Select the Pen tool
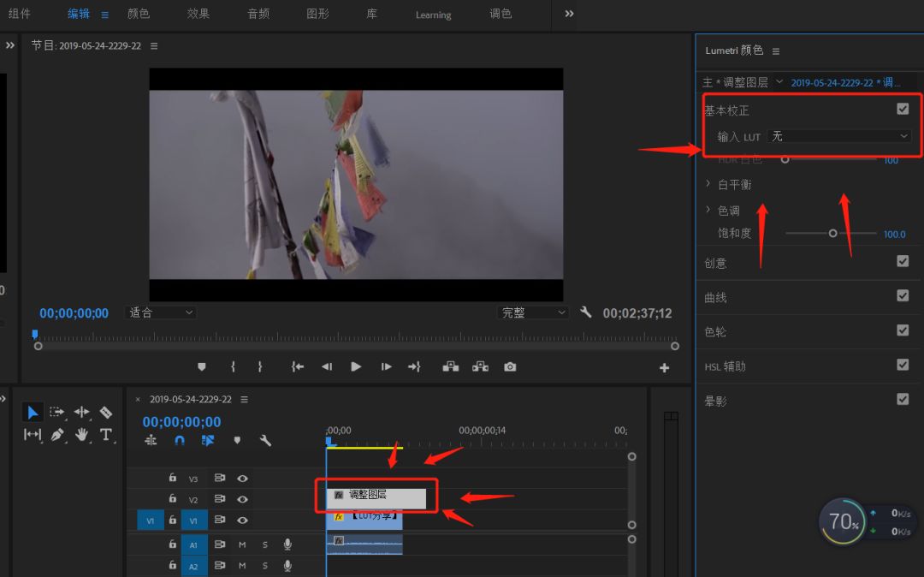This screenshot has width=924, height=577. tap(57, 435)
